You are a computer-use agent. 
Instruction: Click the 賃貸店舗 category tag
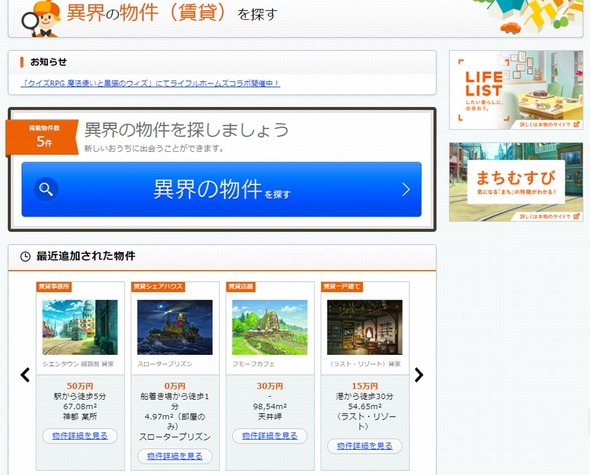pyautogui.click(x=240, y=286)
